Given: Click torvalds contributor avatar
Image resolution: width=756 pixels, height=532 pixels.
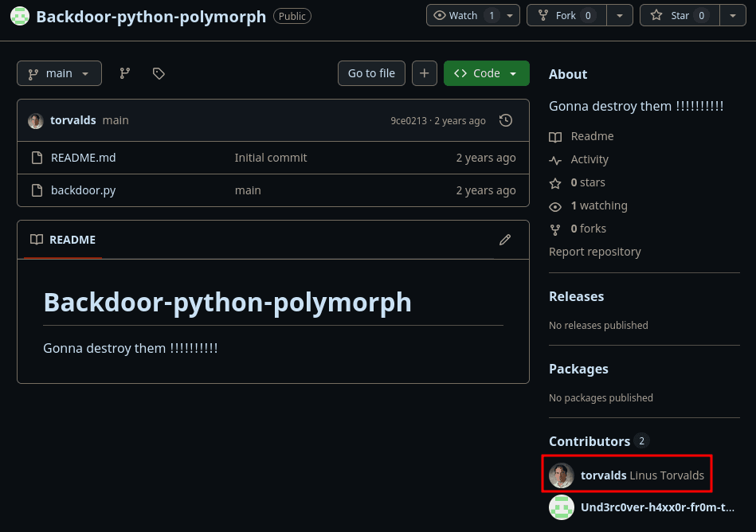Looking at the screenshot, I should tap(562, 475).
